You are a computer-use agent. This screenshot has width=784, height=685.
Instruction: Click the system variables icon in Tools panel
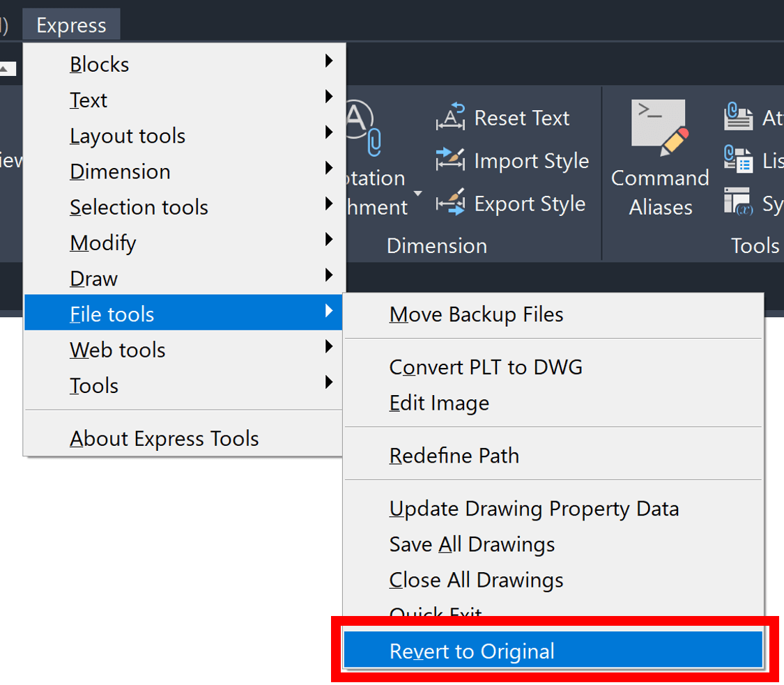click(x=738, y=202)
